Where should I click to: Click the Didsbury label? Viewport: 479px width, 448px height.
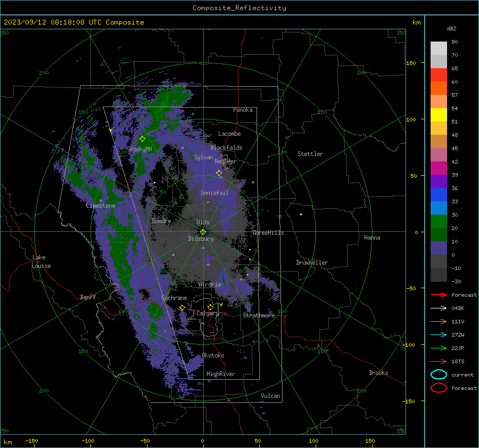point(201,239)
